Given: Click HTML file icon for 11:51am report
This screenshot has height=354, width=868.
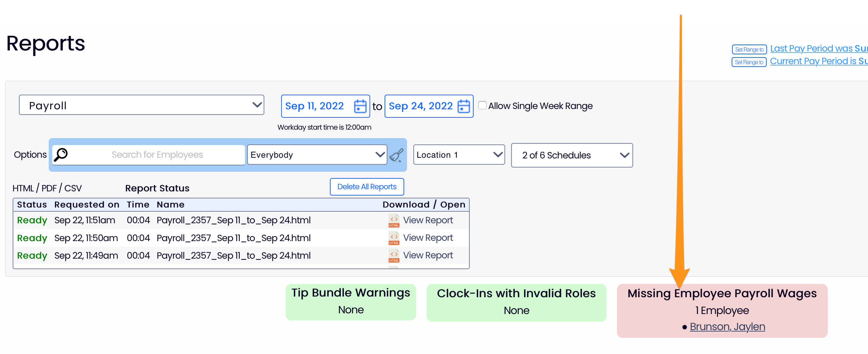Looking at the screenshot, I should (394, 220).
